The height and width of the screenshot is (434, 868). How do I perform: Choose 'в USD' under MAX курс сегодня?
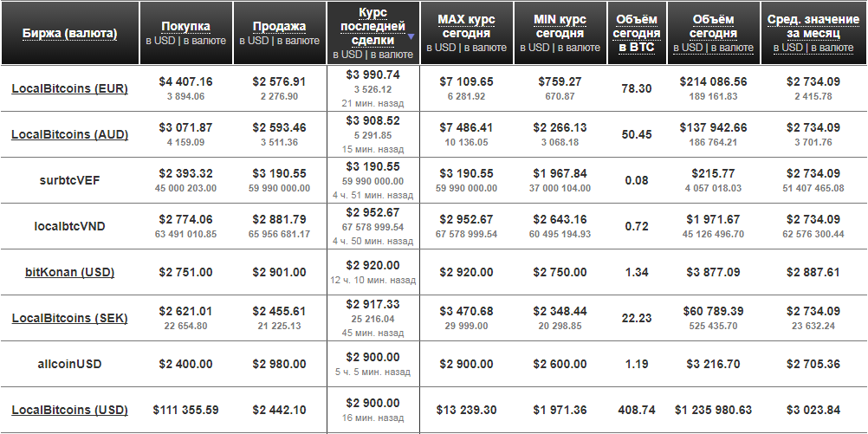pyautogui.click(x=439, y=48)
